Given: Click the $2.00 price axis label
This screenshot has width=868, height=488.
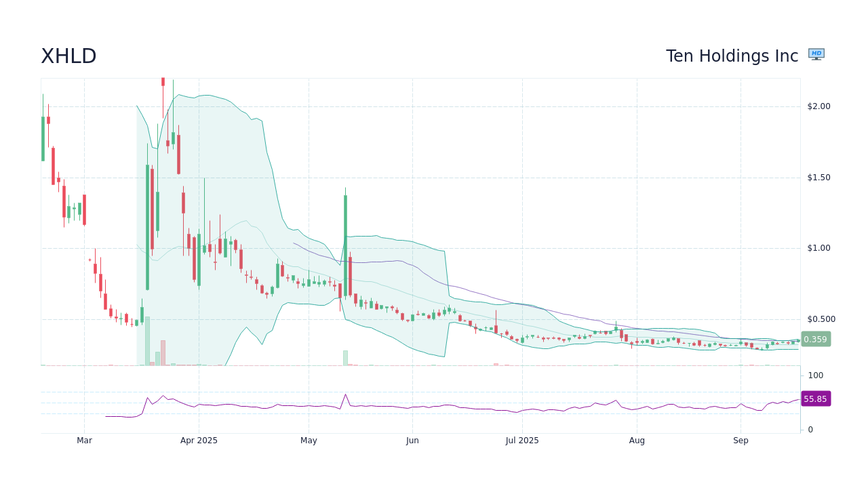Looking at the screenshot, I should click(x=818, y=106).
